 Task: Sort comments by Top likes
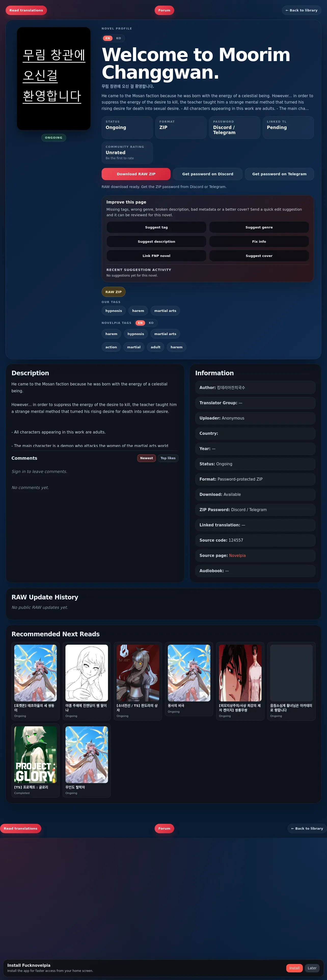(x=168, y=458)
